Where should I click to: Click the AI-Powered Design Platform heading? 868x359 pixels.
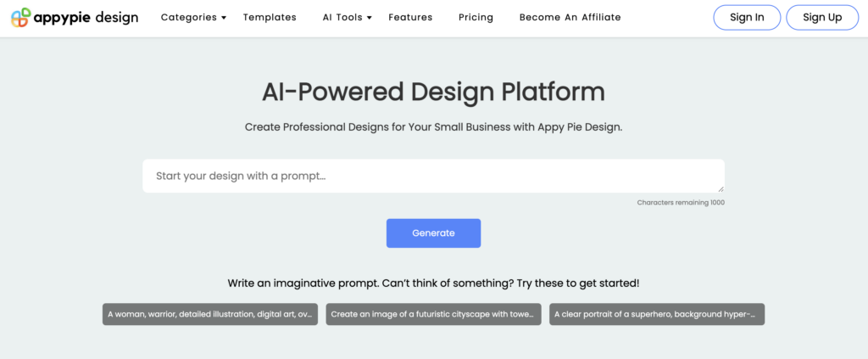pyautogui.click(x=433, y=92)
